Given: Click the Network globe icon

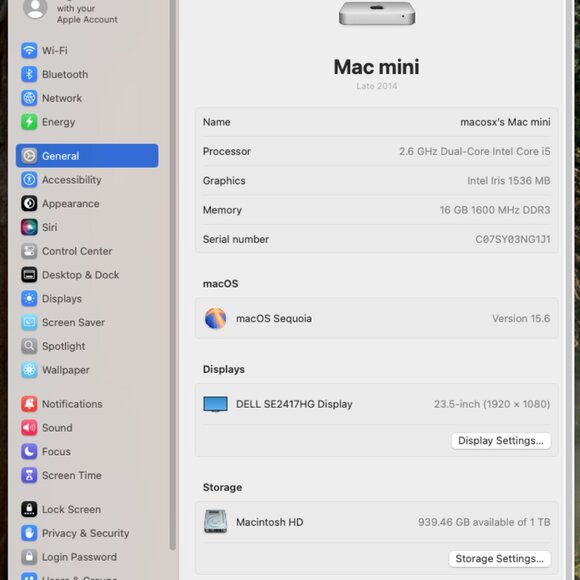Looking at the screenshot, I should click(x=29, y=98).
